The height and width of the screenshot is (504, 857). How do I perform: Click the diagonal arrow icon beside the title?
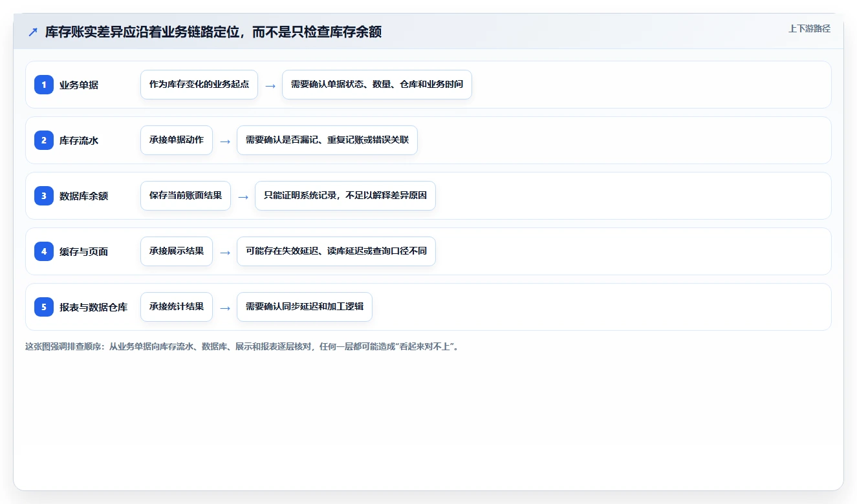[32, 32]
